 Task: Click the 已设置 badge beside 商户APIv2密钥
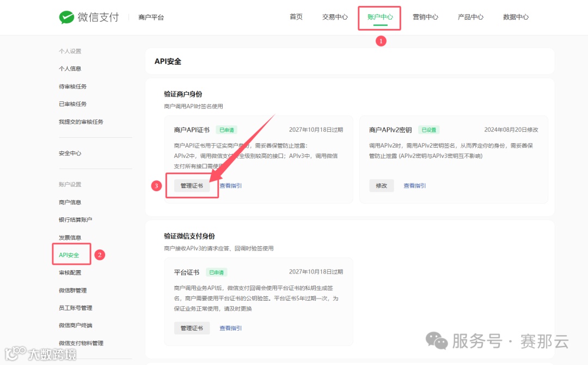[428, 130]
